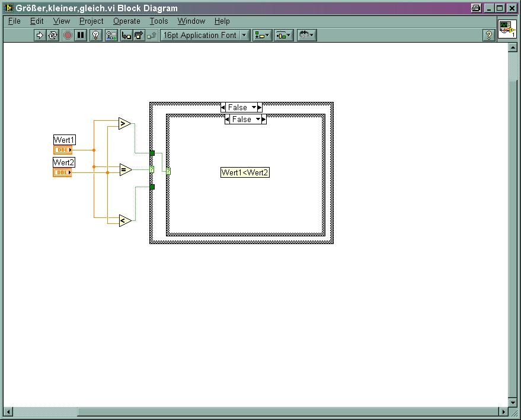Screen dimensions: 521x420
Task: Click the vertical scrollbar down arrow
Action: 513,402
